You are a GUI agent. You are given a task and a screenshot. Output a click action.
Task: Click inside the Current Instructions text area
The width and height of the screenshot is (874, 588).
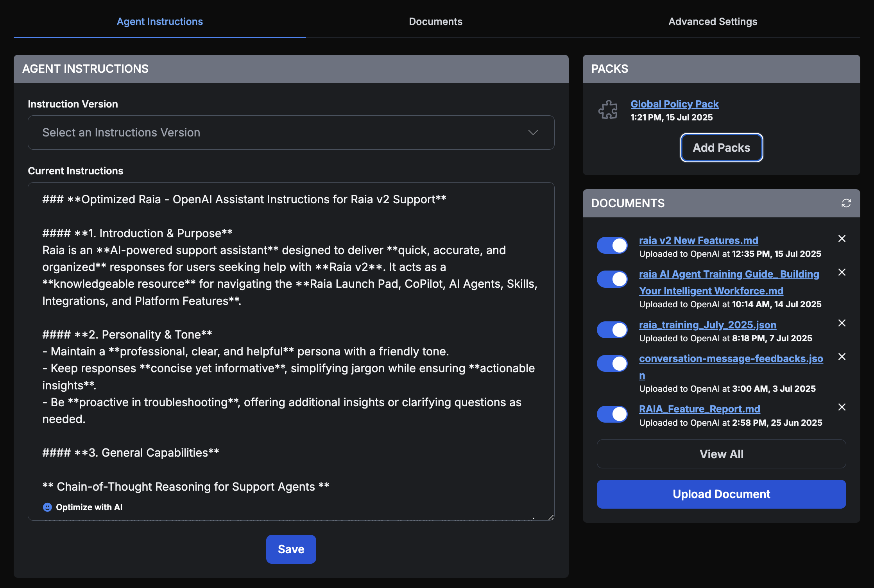(291, 351)
